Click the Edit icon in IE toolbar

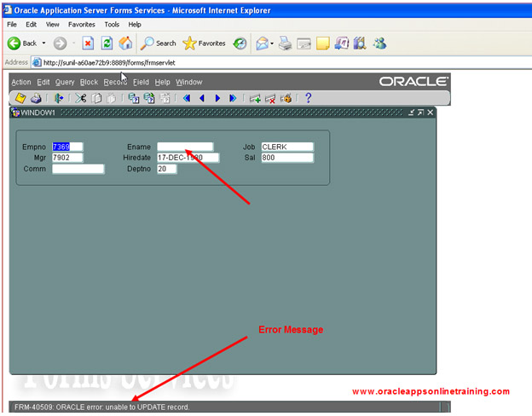[x=304, y=43]
